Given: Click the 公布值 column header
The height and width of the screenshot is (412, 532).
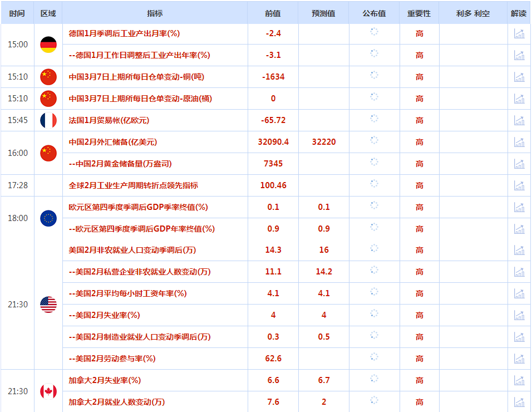Looking at the screenshot, I should 374,13.
